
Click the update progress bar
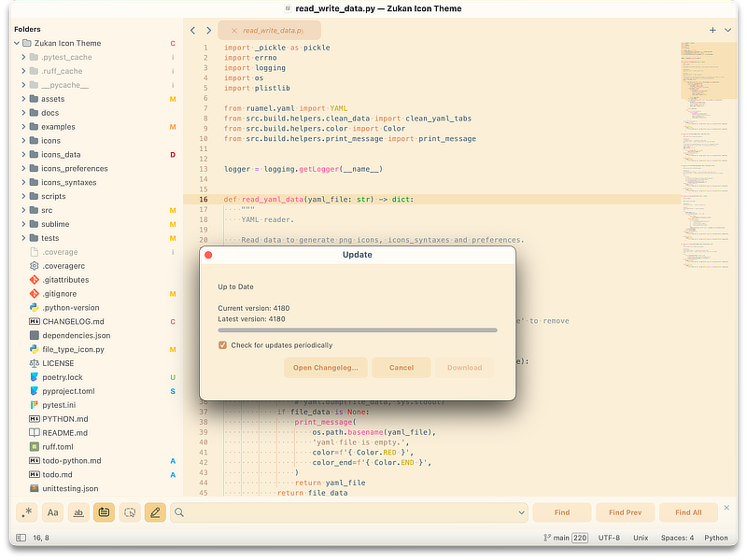click(358, 330)
